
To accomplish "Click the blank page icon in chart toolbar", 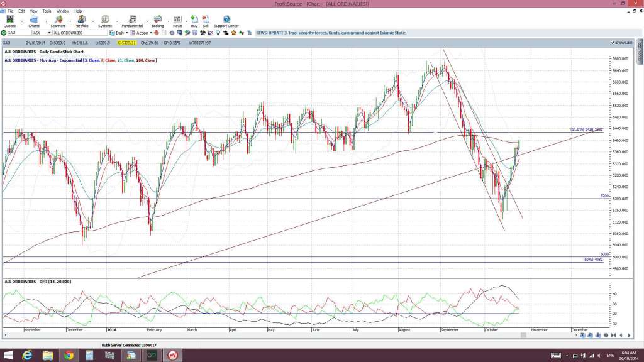I will [164, 33].
